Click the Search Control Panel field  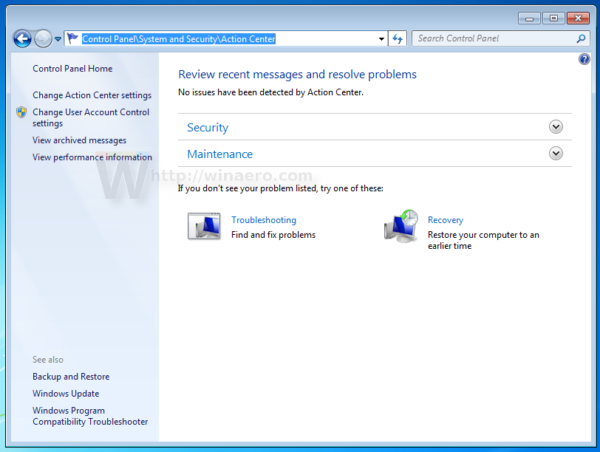[501, 39]
